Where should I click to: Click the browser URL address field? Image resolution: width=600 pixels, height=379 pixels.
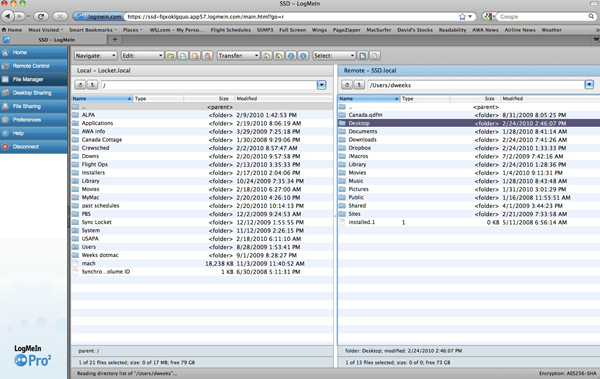pyautogui.click(x=291, y=16)
